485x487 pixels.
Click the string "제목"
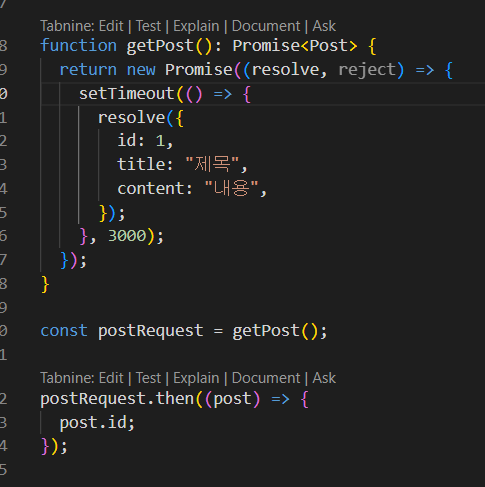click(212, 164)
